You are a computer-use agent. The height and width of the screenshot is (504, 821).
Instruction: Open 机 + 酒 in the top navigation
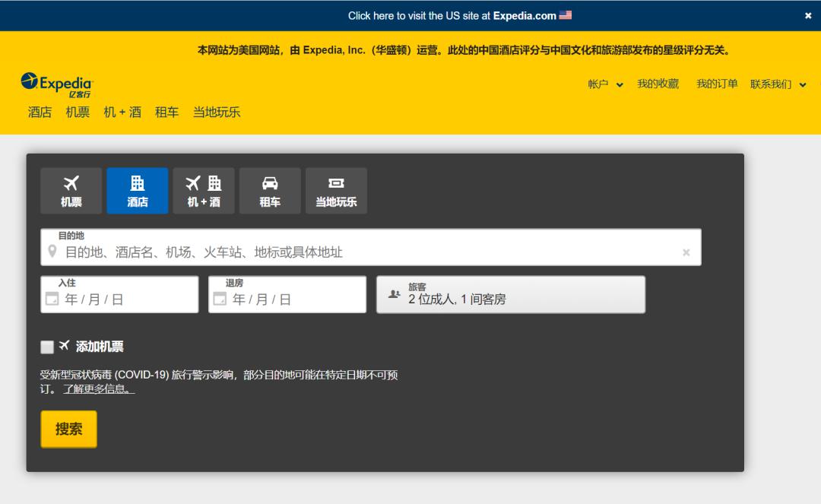(x=122, y=112)
